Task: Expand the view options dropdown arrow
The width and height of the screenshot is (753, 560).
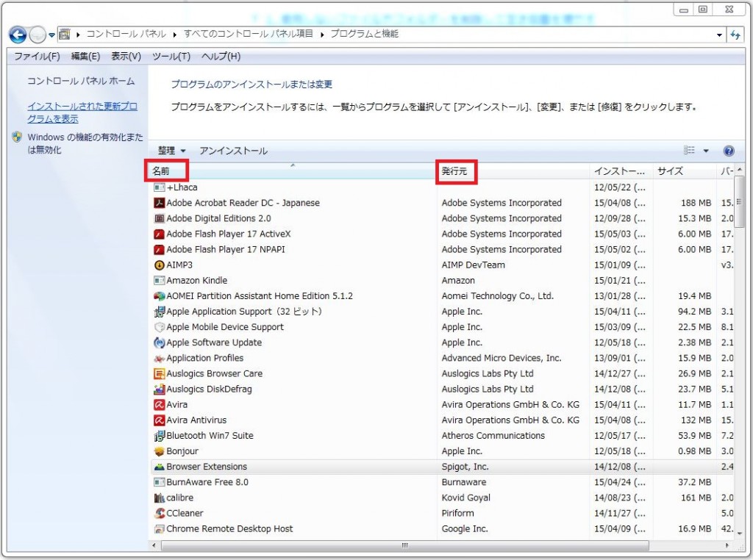Action: (x=706, y=151)
